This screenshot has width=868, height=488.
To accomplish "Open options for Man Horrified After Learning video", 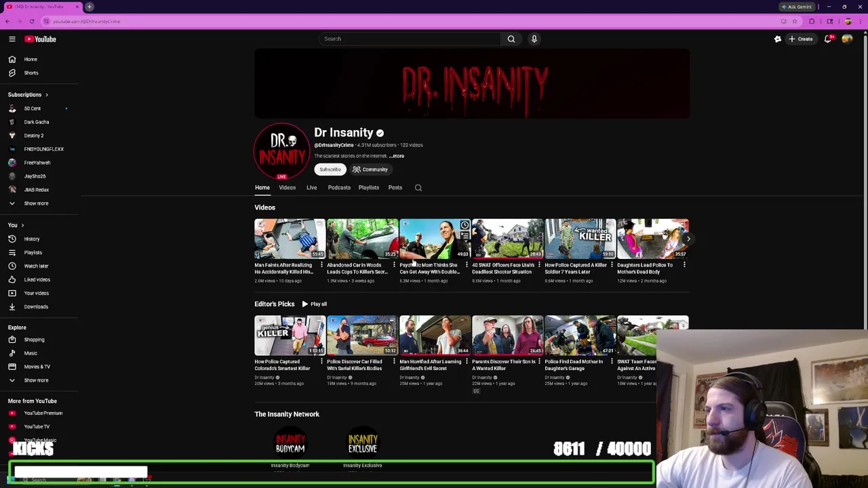I will tap(467, 361).
